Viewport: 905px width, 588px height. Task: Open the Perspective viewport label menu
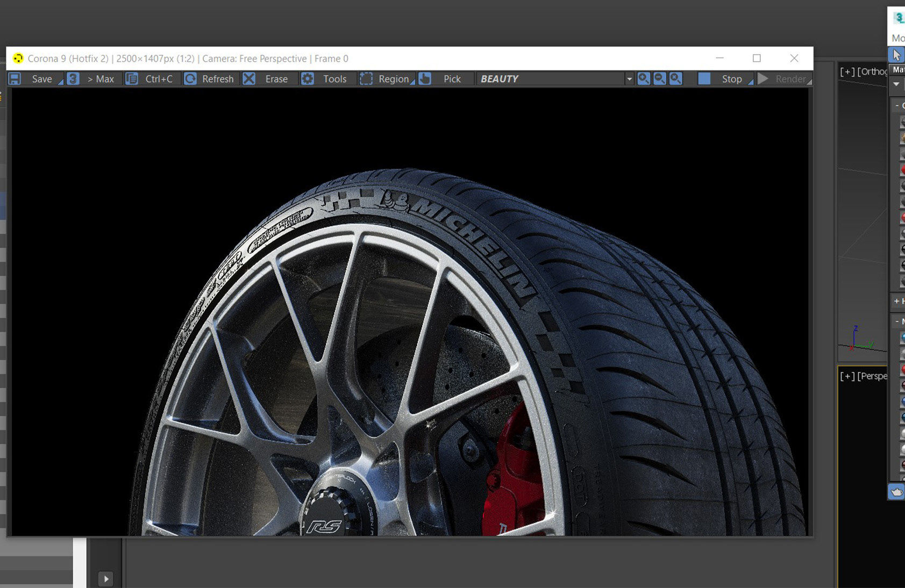(872, 376)
